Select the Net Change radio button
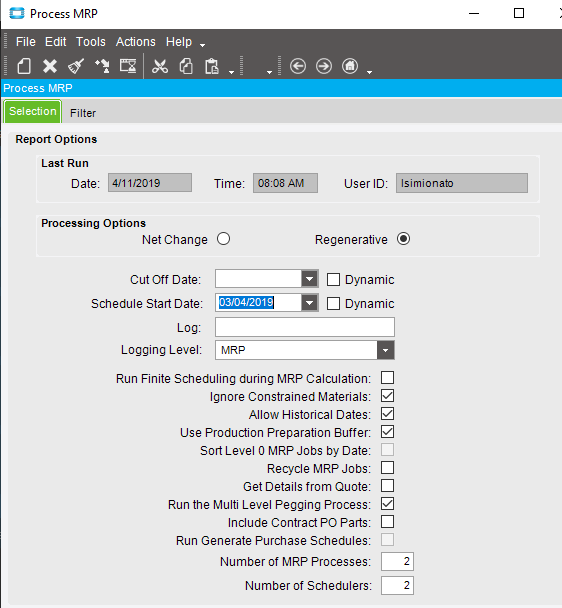The height and width of the screenshot is (608, 562). click(x=223, y=239)
